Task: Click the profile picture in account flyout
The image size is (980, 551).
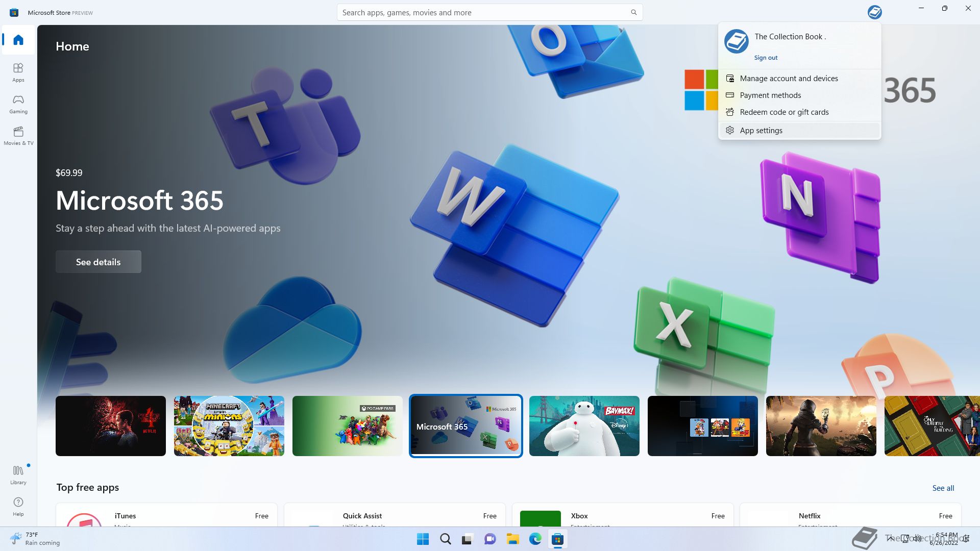Action: pyautogui.click(x=736, y=41)
